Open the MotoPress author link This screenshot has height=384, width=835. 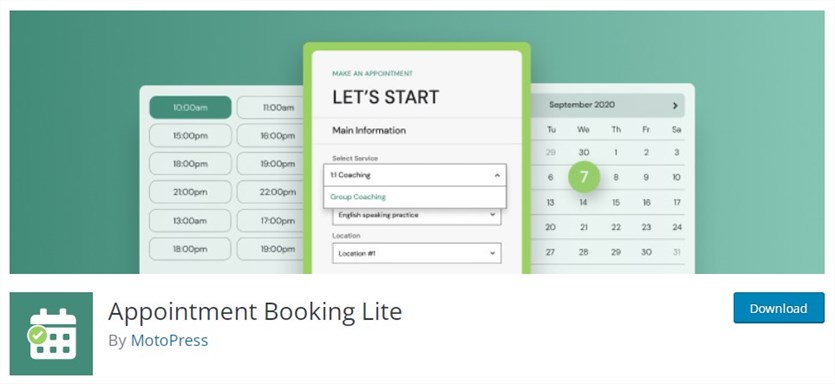[x=169, y=340]
